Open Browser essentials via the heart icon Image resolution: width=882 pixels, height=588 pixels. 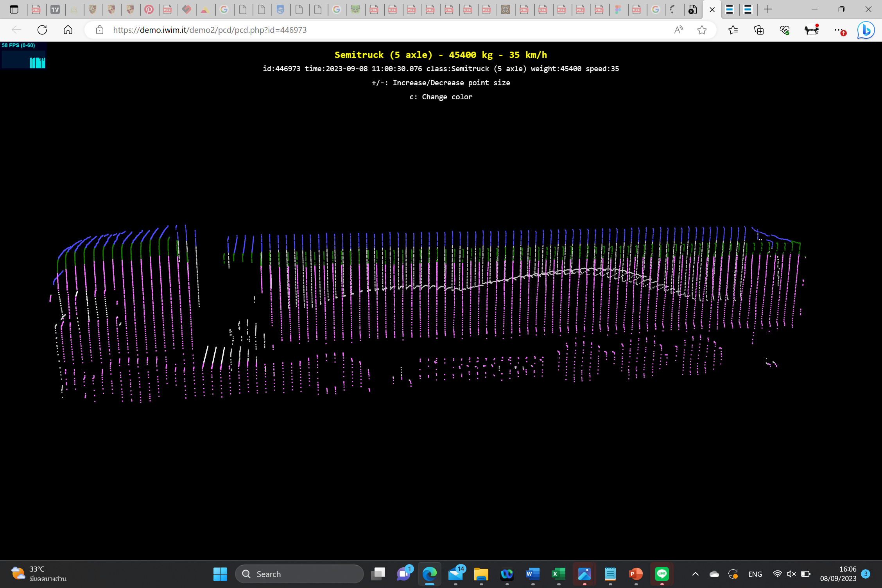coord(785,30)
